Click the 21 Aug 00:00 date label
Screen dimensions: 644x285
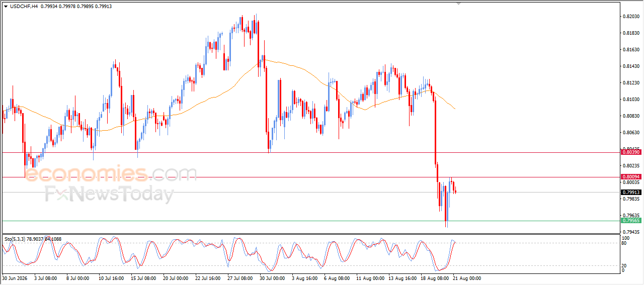click(466, 277)
